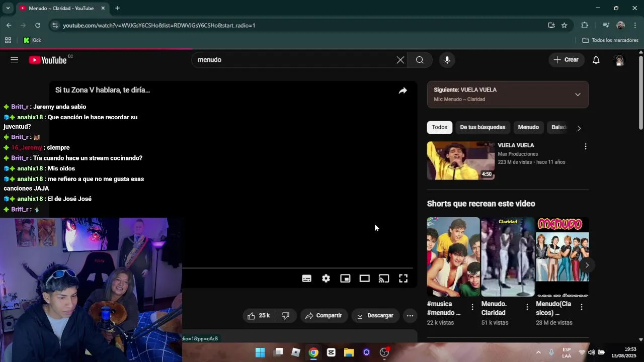This screenshot has width=644, height=362.
Task: Go to the YouTube home logo
Action: coord(48,60)
